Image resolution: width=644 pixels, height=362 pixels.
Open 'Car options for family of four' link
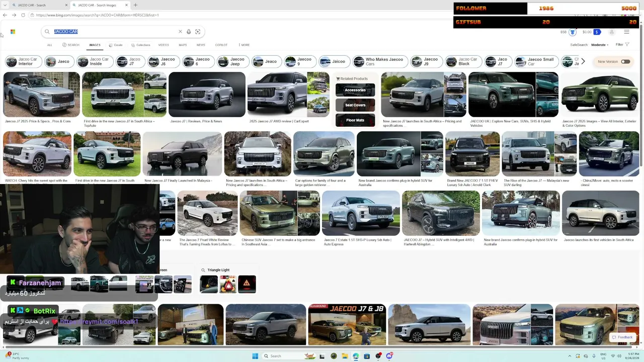[x=320, y=183]
